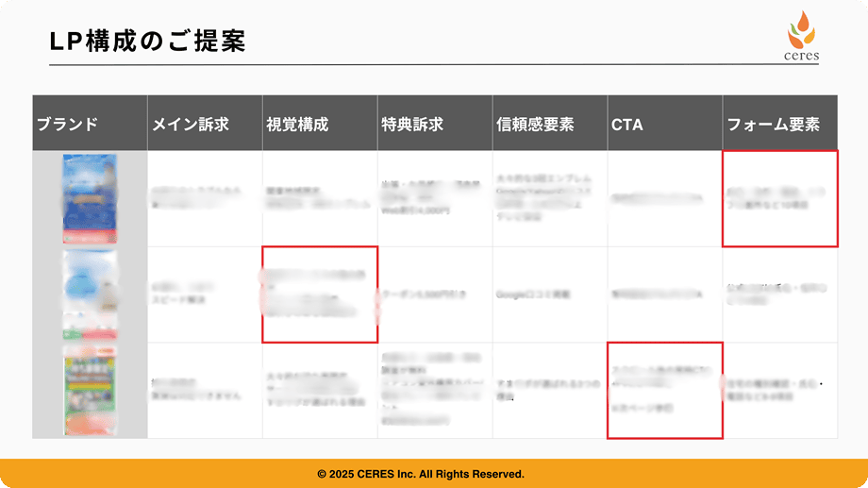
Task: Select the 視覚構成 header cell
Action: point(298,124)
